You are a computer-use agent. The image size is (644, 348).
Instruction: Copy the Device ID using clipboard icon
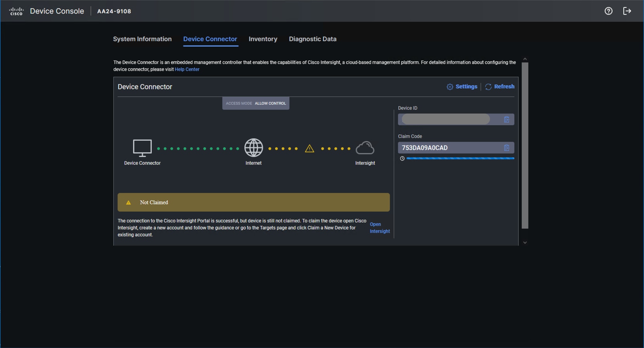point(507,119)
